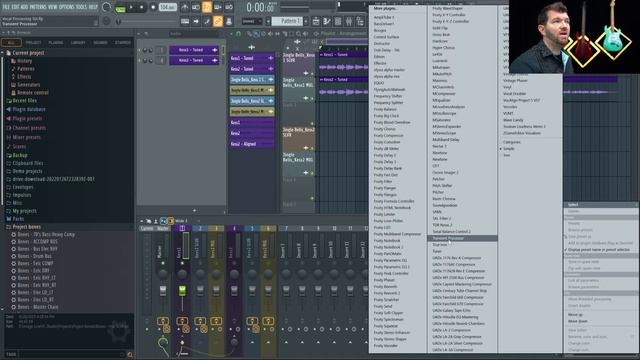Expand the Plugin database folder
This screenshot has width=640, height=360.
coord(29,109)
